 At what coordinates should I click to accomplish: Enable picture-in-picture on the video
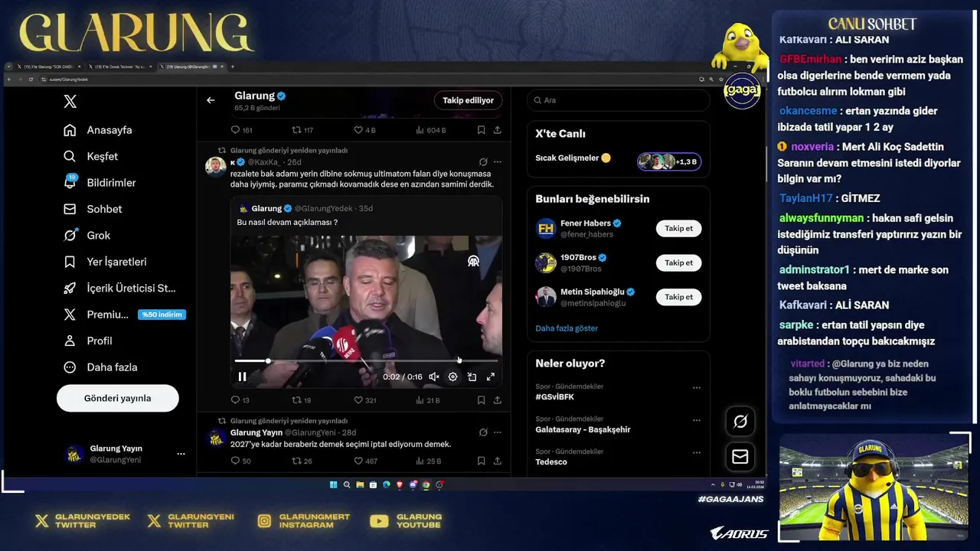[472, 377]
